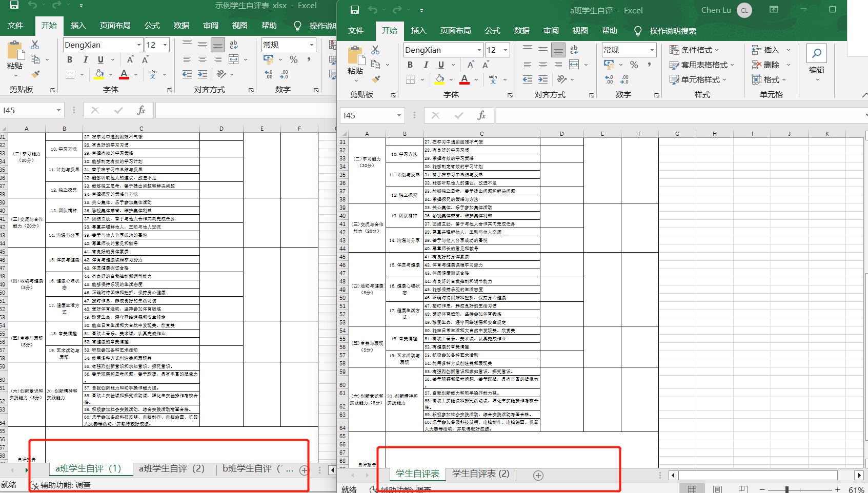Screen dimensions: 868x493
Task: Toggle underline on selected cells
Action: click(x=441, y=65)
